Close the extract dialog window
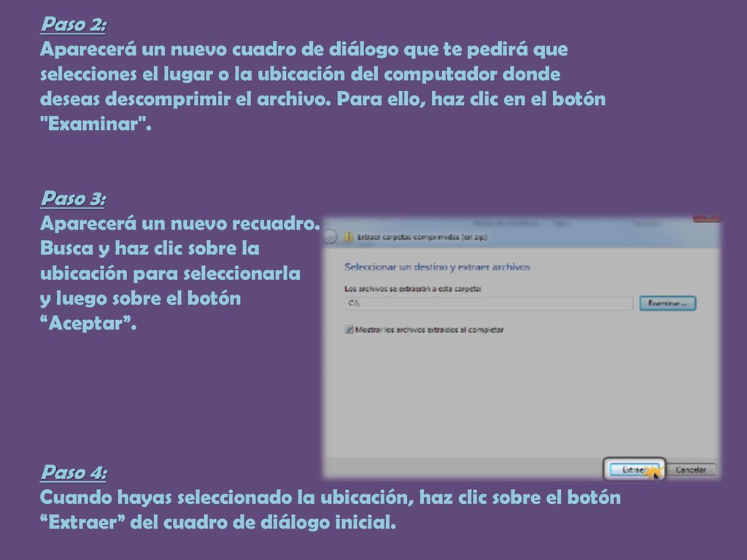 coord(708,218)
